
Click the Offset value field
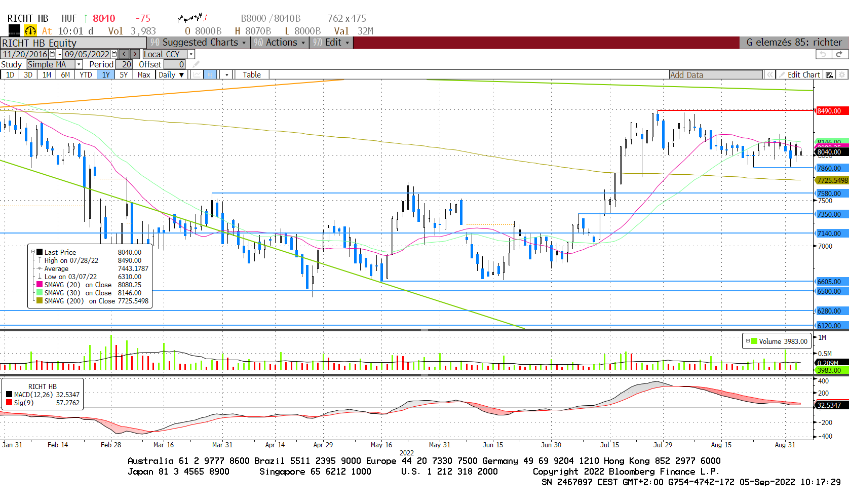pos(174,64)
